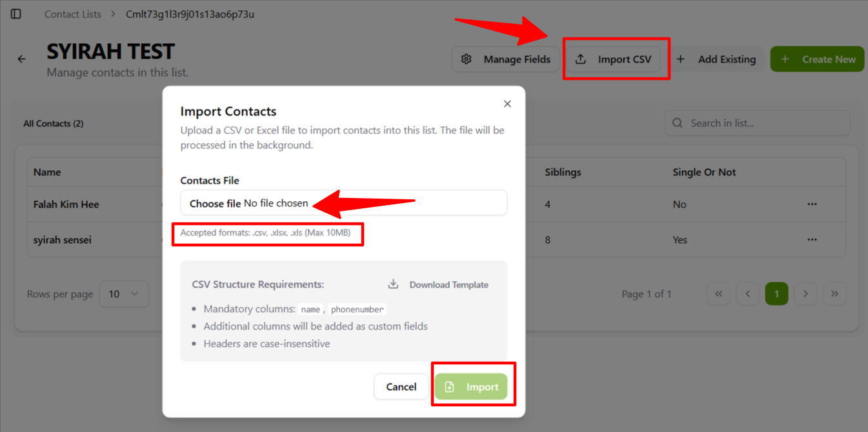This screenshot has height=432, width=868.
Task: Click the Import CSV upload button
Action: 614,59
